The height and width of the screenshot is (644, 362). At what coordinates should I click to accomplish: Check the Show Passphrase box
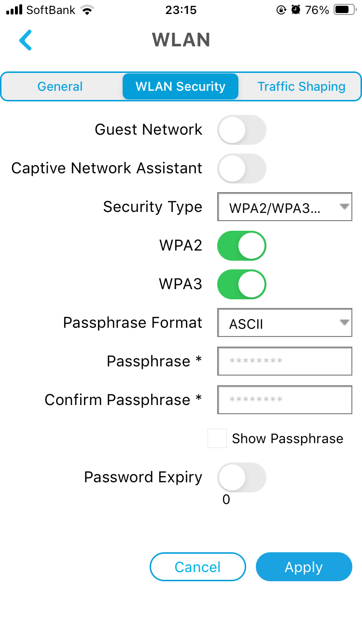click(x=217, y=438)
